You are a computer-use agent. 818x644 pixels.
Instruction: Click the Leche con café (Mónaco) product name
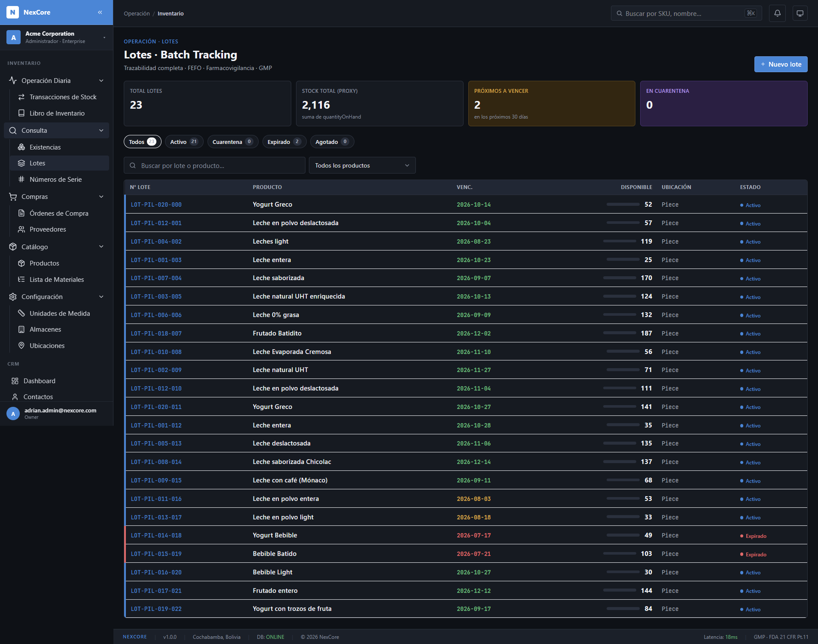click(290, 480)
